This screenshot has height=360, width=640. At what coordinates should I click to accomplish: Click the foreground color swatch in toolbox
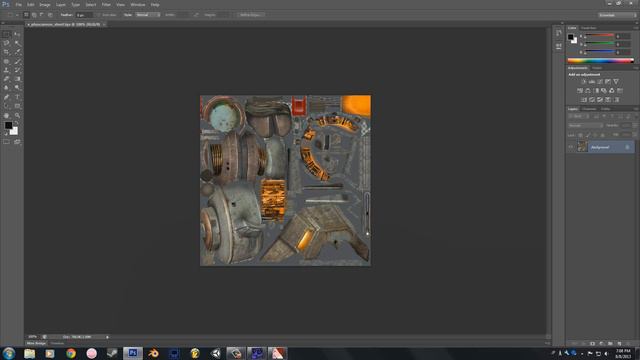[8, 125]
